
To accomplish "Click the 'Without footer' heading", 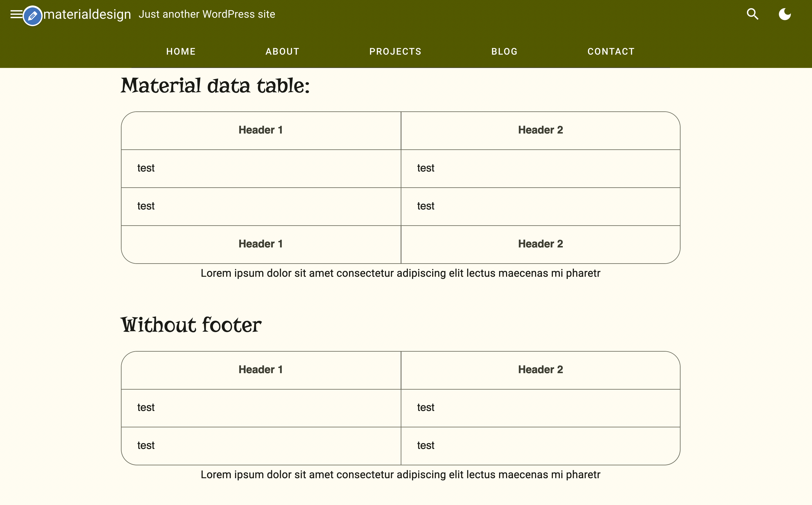I will [191, 324].
